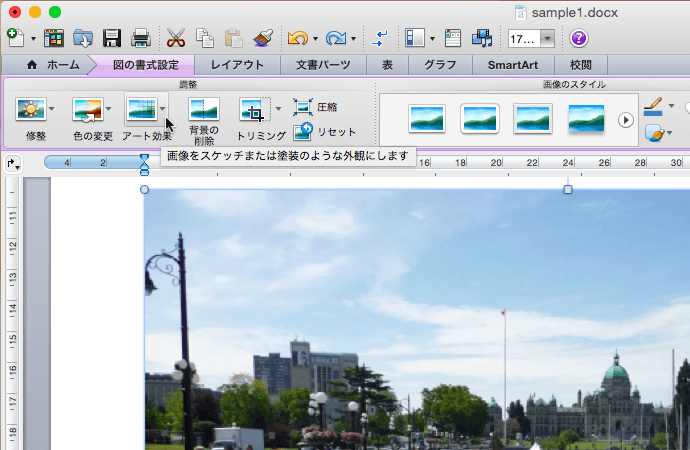Click the 背景の削除 (Remove Background) icon
The height and width of the screenshot is (450, 690).
click(x=203, y=109)
